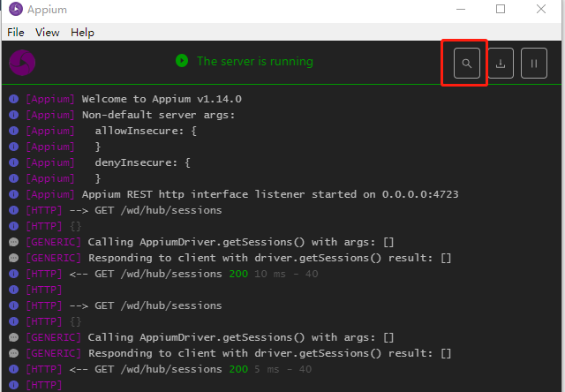Open the View menu

pyautogui.click(x=47, y=33)
